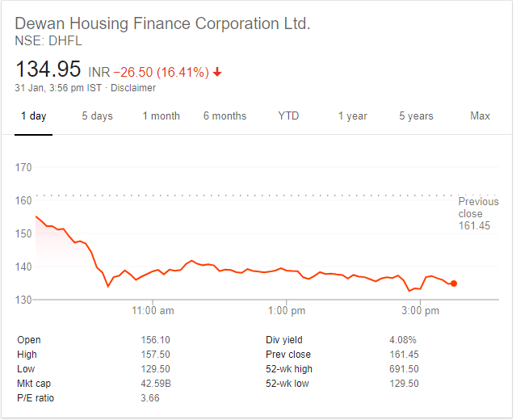Image resolution: width=516 pixels, height=420 pixels.
Task: Select the YTD tab
Action: tap(288, 116)
